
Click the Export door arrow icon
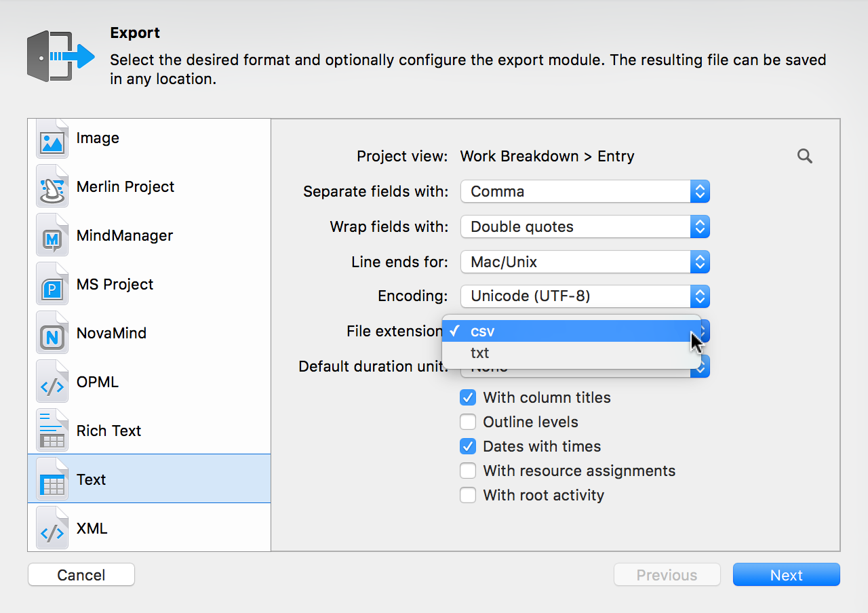pos(61,56)
